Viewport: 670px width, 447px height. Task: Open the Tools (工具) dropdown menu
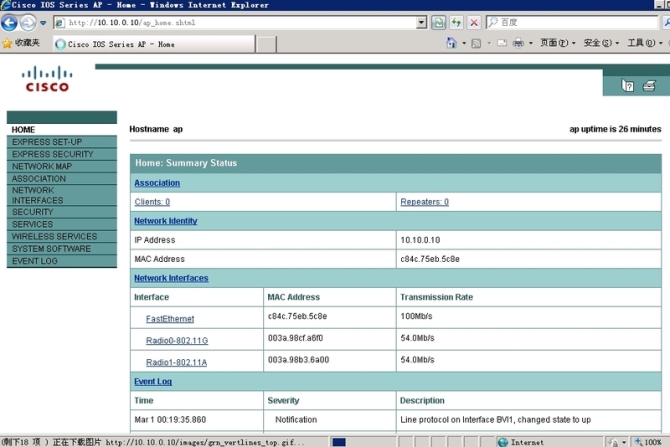[643, 43]
